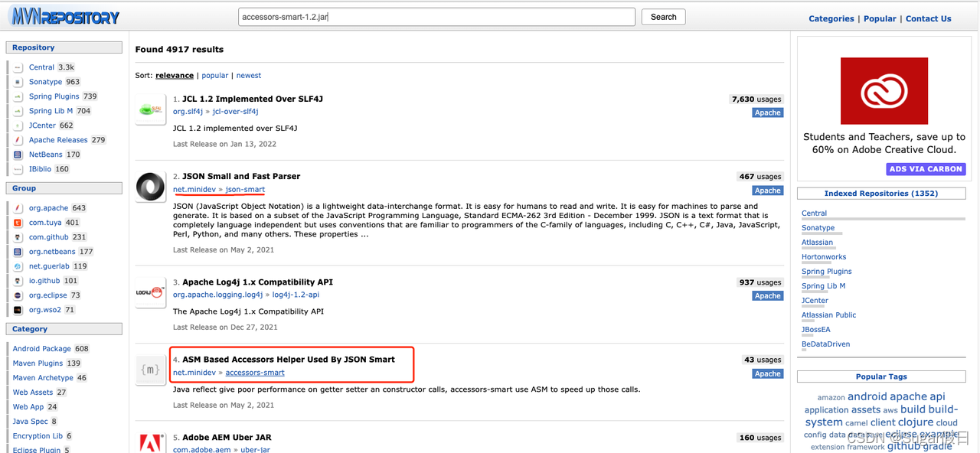The image size is (980, 453).
Task: Open the Categories menu link
Action: [831, 18]
